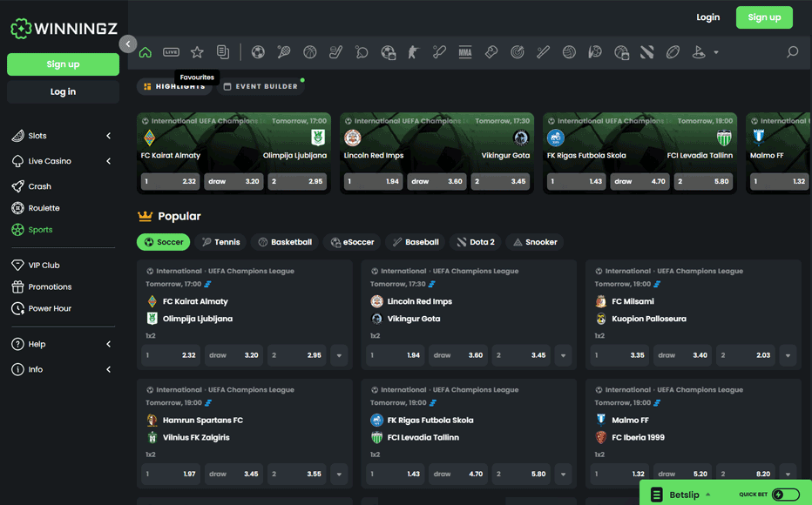812x505 pixels.
Task: Select the basketball icon in toolbar
Action: click(x=309, y=52)
